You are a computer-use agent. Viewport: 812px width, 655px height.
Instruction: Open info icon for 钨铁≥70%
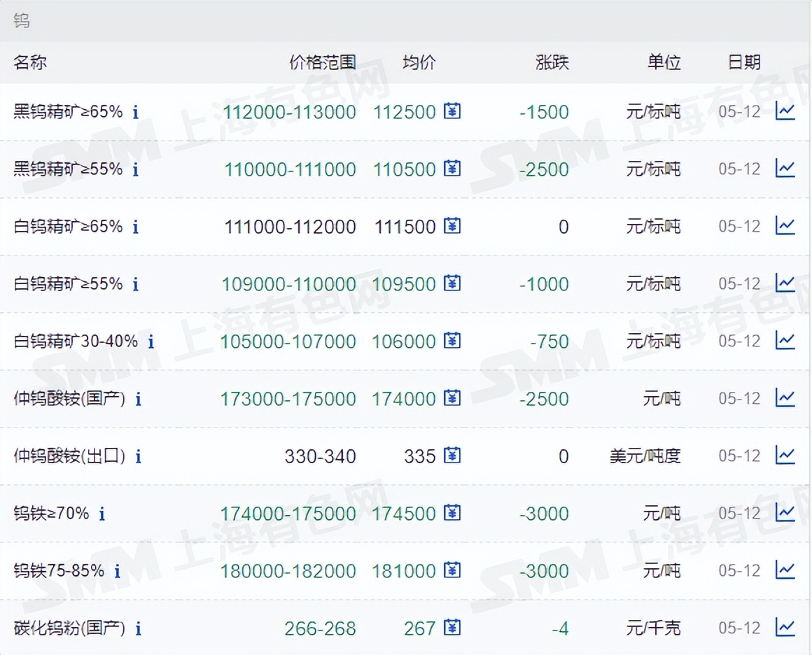[x=102, y=514]
